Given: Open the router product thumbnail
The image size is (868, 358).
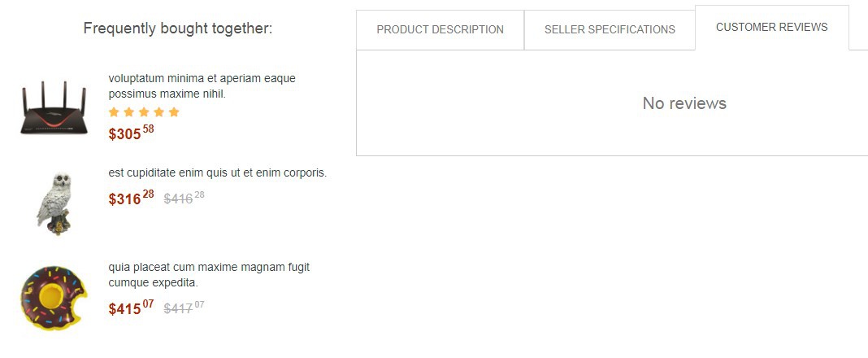Looking at the screenshot, I should 54,107.
